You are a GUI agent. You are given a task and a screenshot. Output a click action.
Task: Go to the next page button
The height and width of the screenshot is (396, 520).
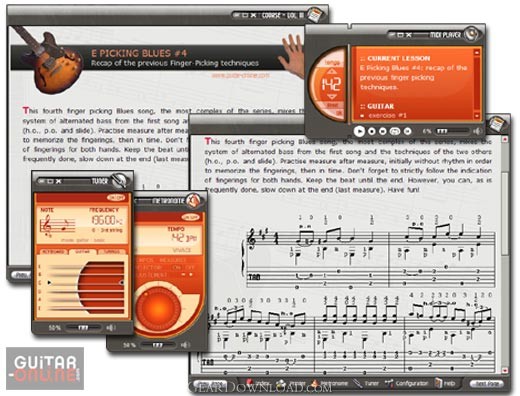tap(486, 384)
